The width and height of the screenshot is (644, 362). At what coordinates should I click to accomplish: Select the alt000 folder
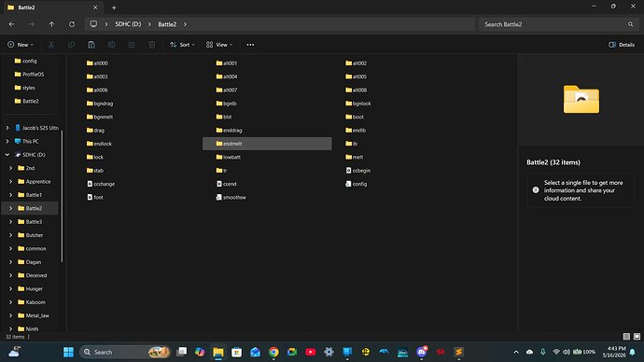(x=97, y=63)
